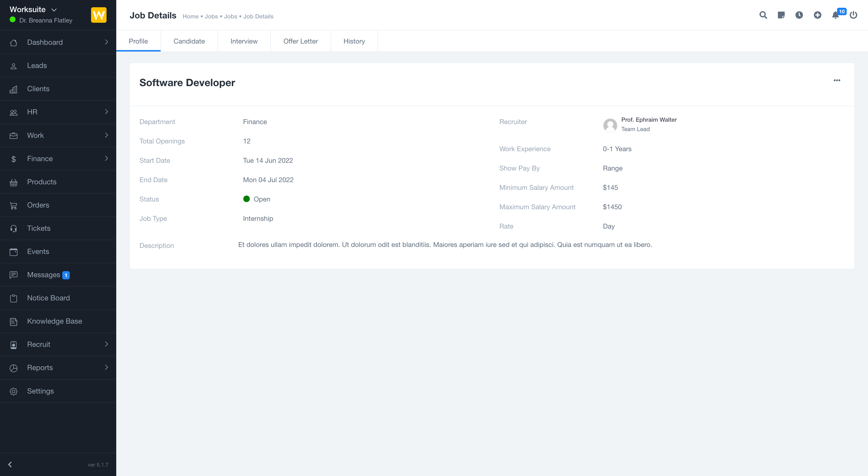Click the logout power icon
The height and width of the screenshot is (476, 868).
(853, 15)
